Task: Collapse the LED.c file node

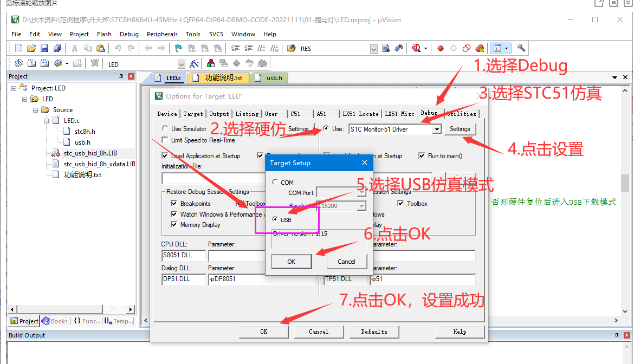Action: [x=47, y=121]
